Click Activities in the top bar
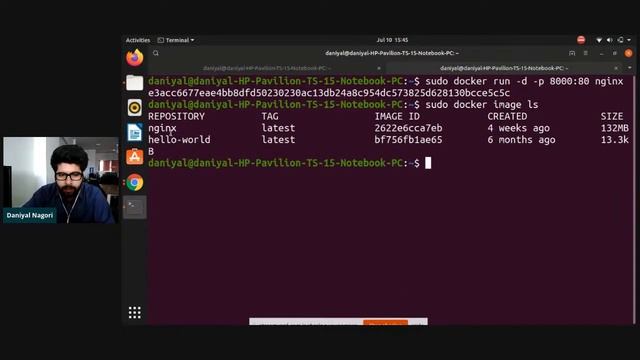This screenshot has height=360, width=640. click(x=138, y=40)
